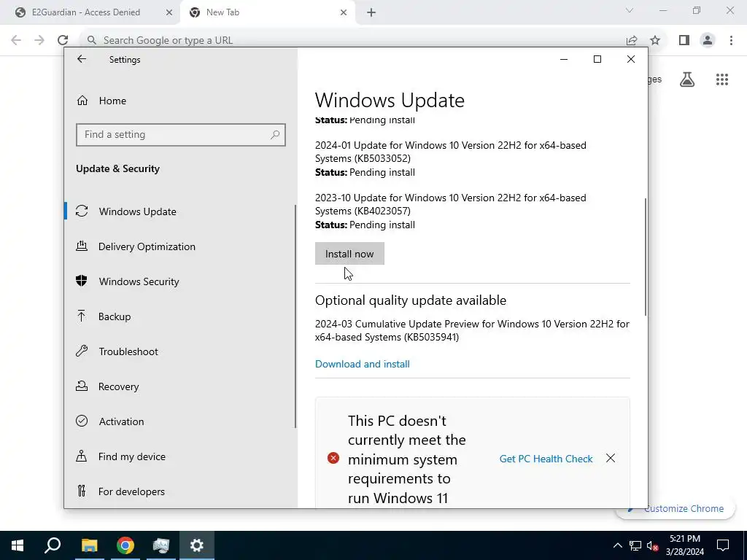
Task: Click the magnifier in Find a setting
Action: coord(275,135)
